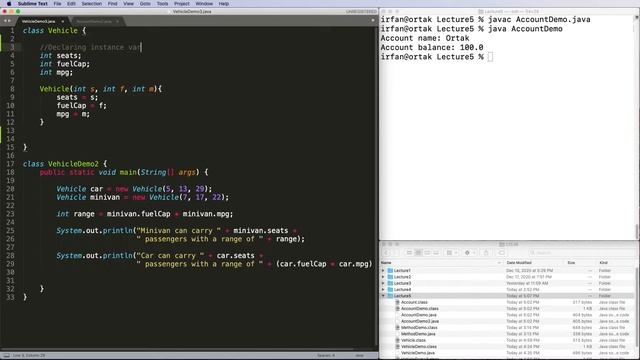Click the Finder back button
The image size is (640, 360).
[x=386, y=253]
